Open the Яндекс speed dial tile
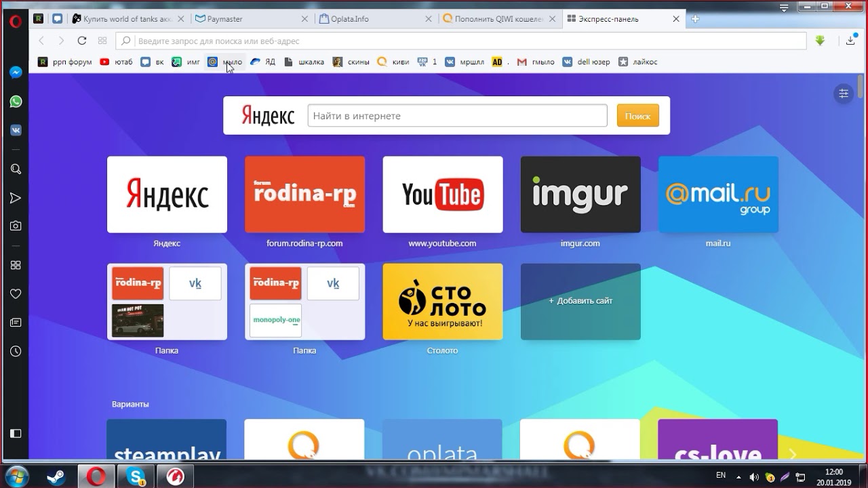 167,195
